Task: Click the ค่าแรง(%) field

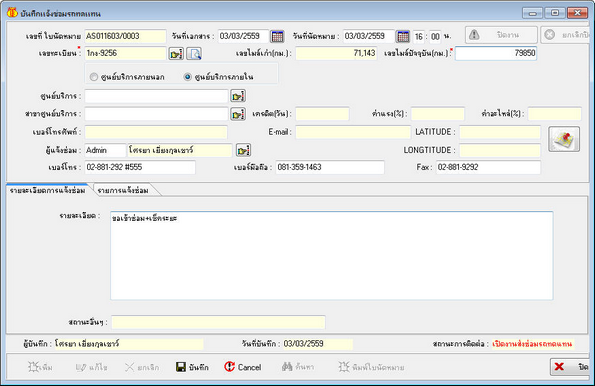Action: (x=438, y=114)
